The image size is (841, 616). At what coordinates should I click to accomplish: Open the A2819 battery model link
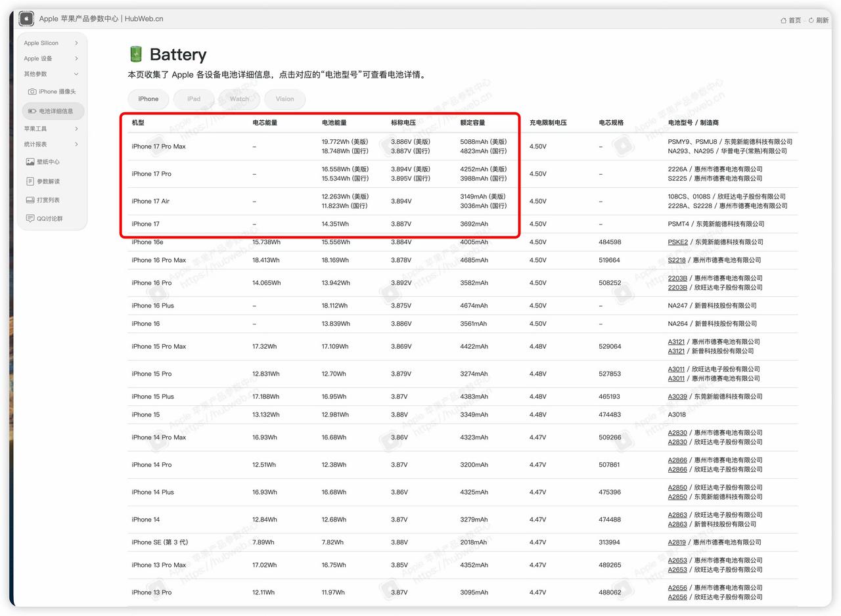point(677,542)
